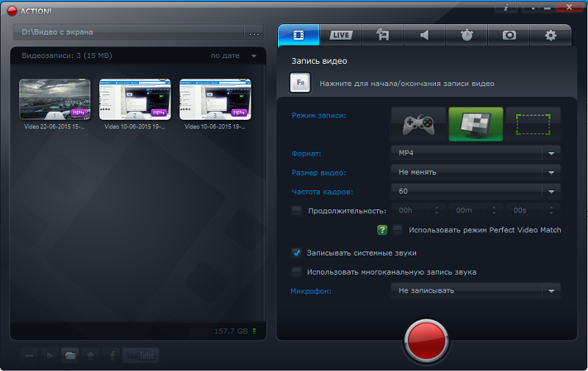Image resolution: width=588 pixels, height=371 pixels.
Task: Enable the Продолжительность checkbox
Action: coord(297,211)
